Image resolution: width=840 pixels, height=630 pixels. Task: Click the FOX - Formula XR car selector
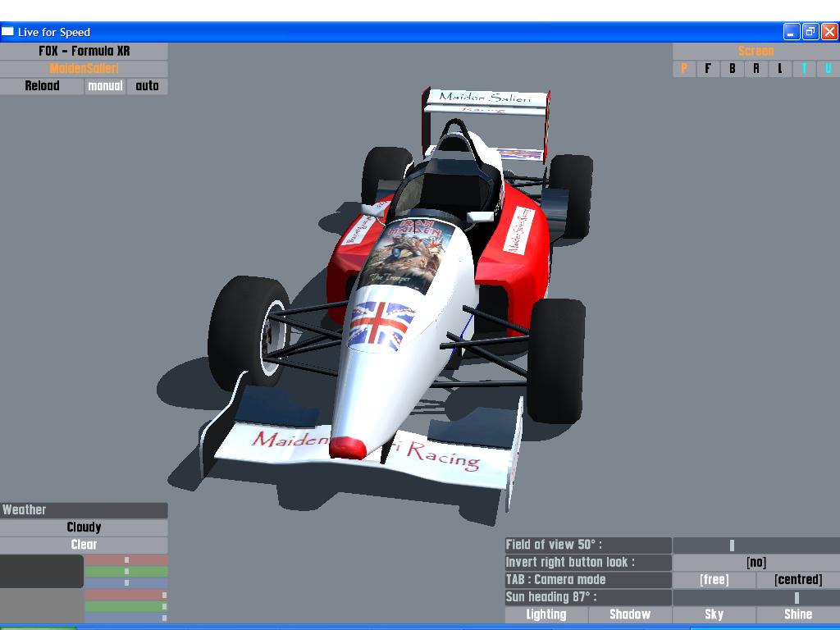84,51
